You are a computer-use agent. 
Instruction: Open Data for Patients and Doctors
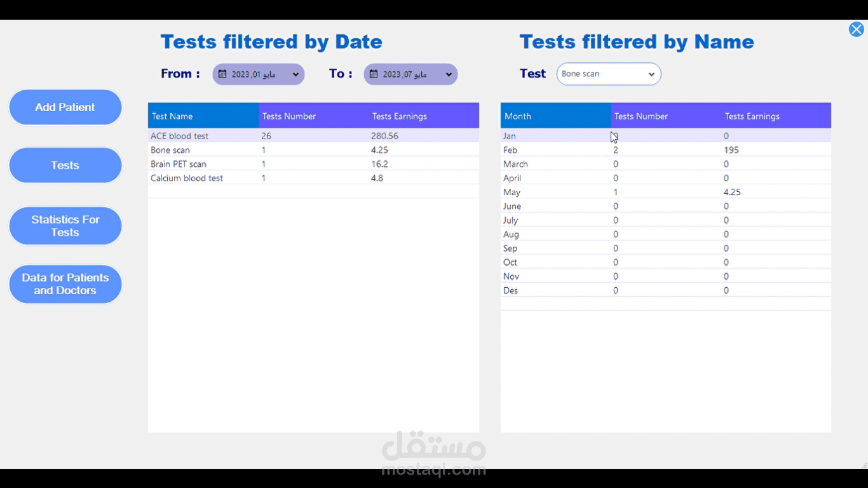(x=65, y=283)
